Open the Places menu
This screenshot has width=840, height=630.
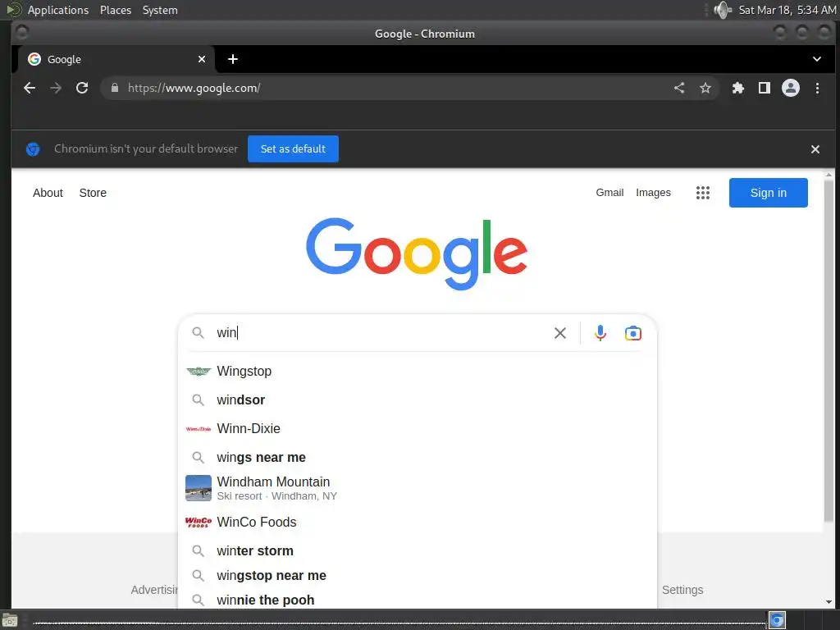tap(115, 10)
